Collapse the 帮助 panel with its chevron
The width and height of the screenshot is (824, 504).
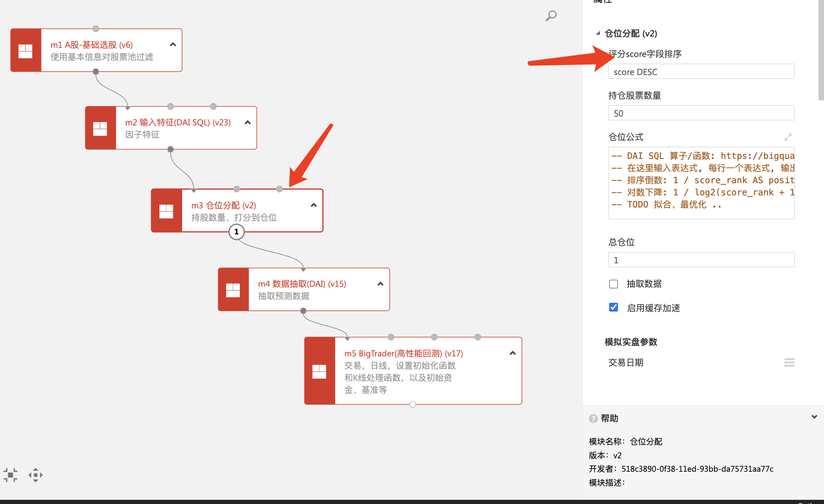point(814,417)
